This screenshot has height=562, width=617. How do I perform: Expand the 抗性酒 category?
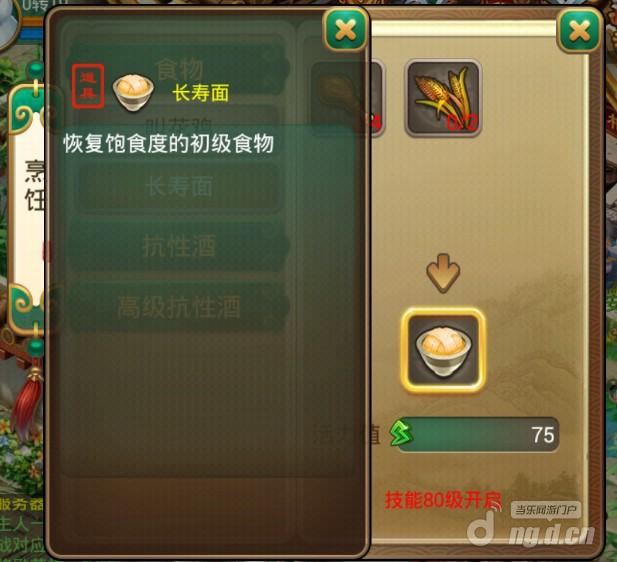pos(179,246)
